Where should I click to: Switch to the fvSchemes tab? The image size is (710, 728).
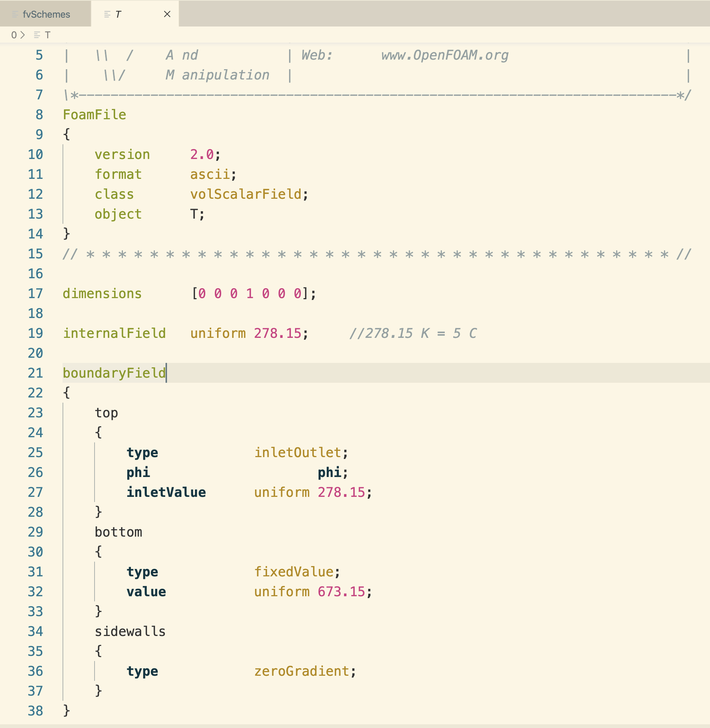46,14
